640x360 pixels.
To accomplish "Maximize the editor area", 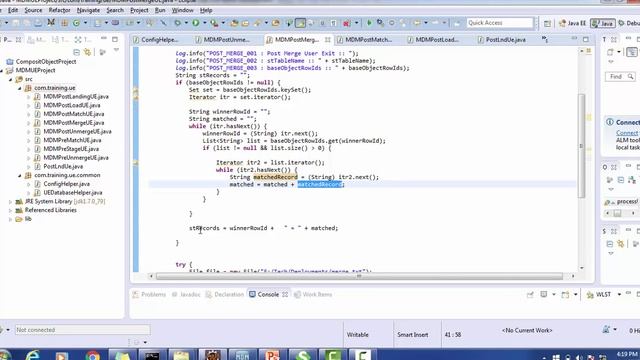I will click(x=586, y=39).
